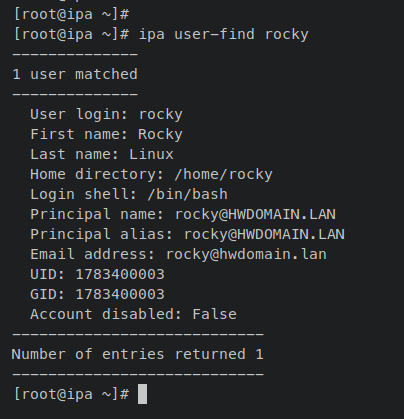Click the Last name value Linux

151,154
